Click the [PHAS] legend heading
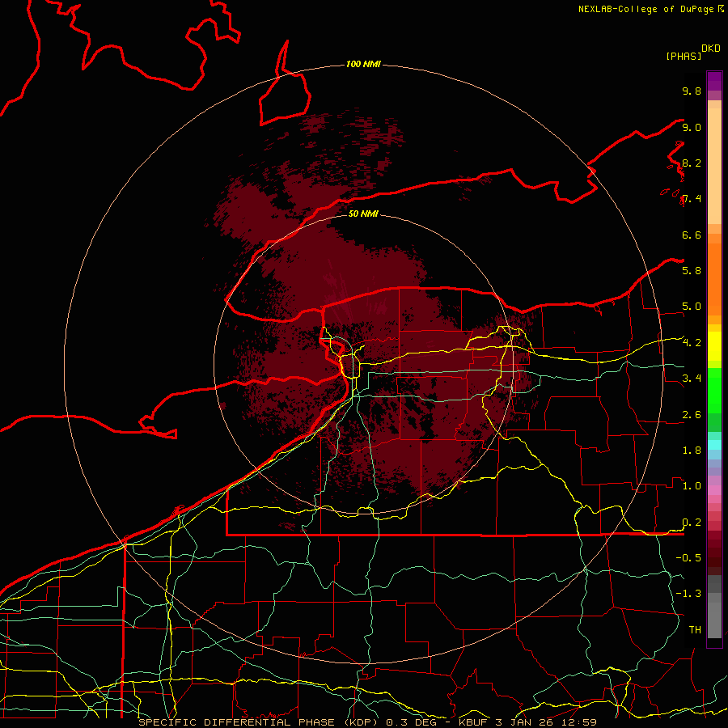This screenshot has width=728, height=728. point(684,57)
